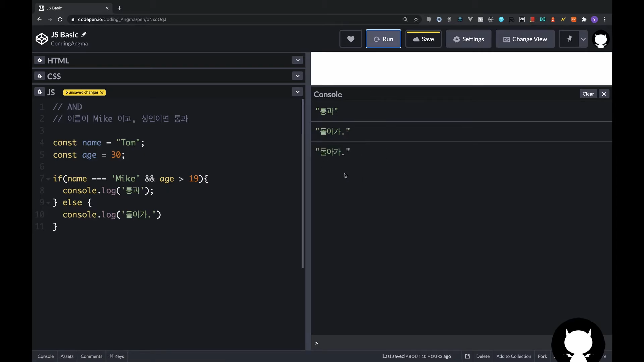The image size is (644, 362).
Task: Open Chrome three-dot menu
Action: [605, 19]
